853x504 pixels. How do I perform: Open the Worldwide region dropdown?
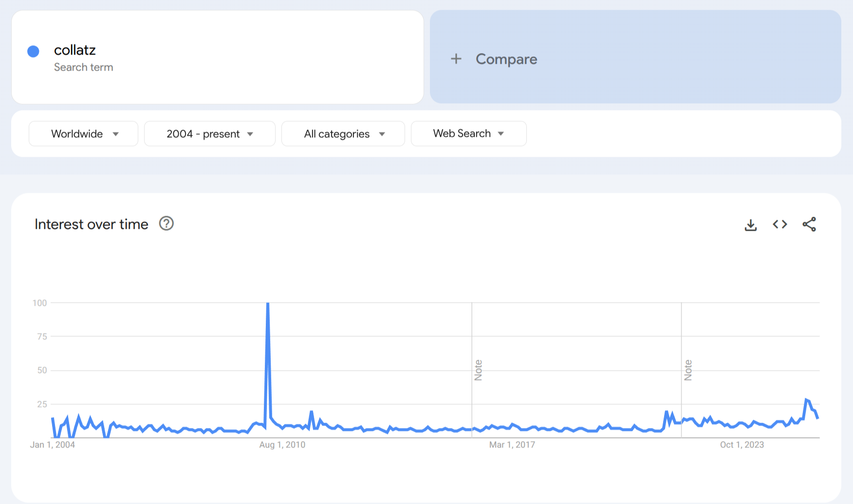point(83,134)
